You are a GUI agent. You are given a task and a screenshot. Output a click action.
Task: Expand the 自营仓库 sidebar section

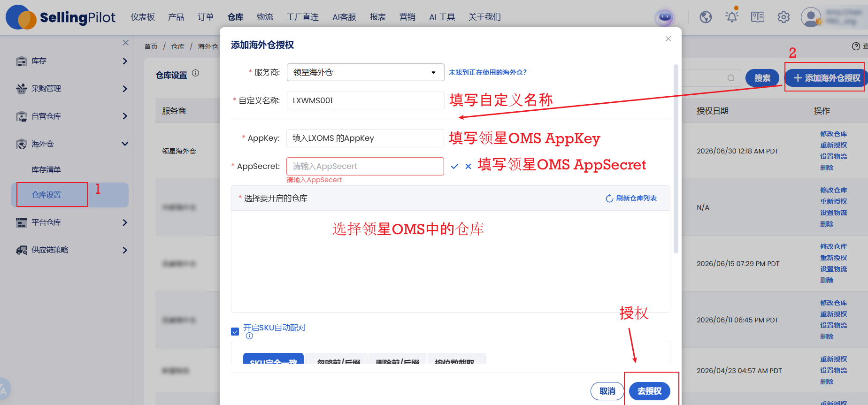click(125, 116)
